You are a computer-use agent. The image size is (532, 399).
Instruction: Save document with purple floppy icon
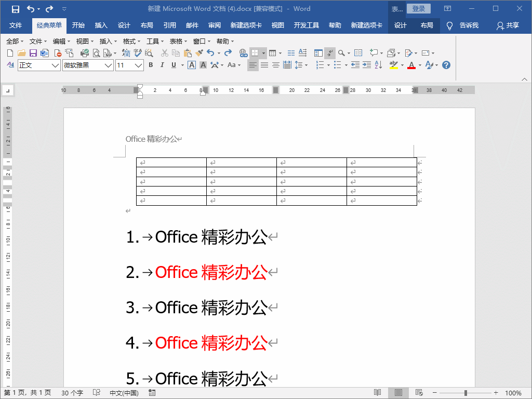click(x=33, y=53)
